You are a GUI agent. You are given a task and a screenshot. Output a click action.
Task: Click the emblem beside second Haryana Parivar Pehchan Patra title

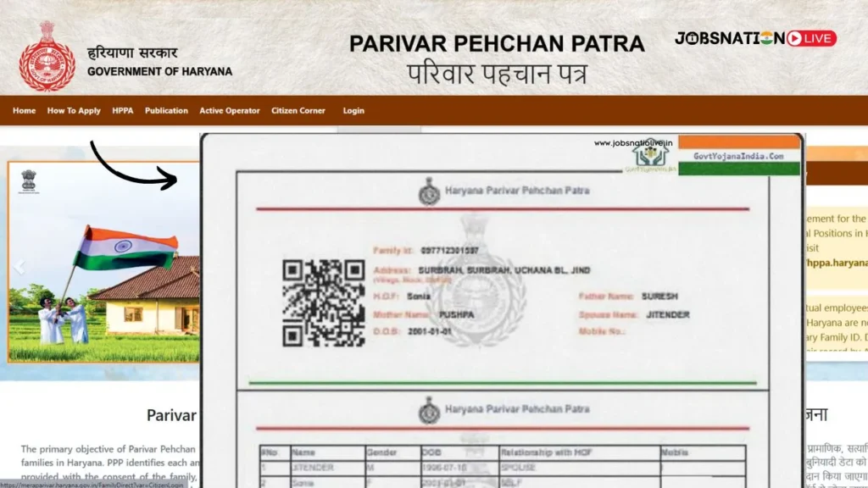pyautogui.click(x=429, y=411)
